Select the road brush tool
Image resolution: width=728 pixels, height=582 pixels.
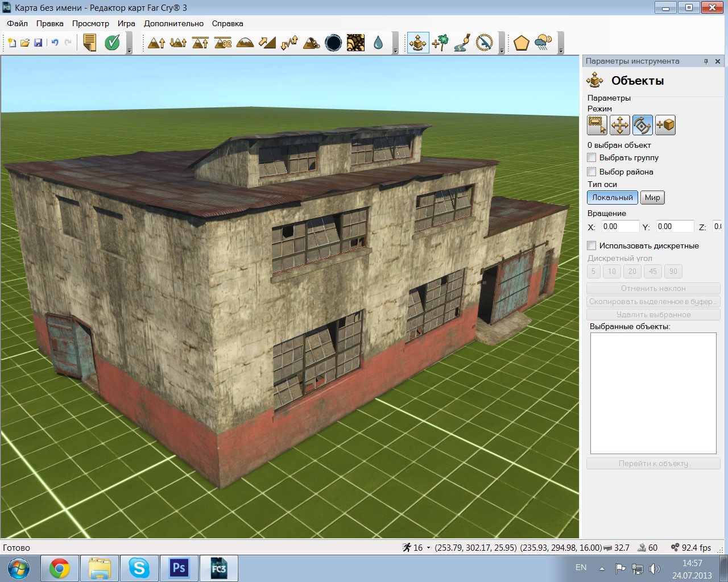462,43
